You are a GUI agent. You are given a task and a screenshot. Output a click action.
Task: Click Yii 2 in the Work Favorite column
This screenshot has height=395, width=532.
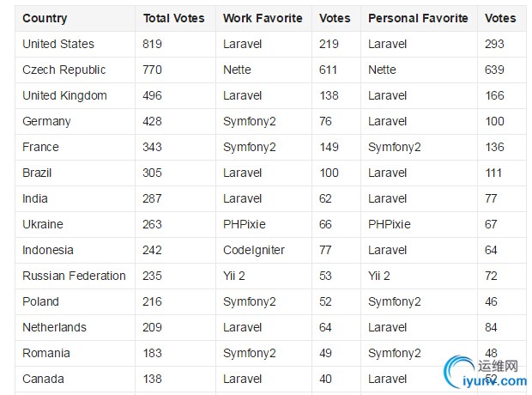(233, 276)
